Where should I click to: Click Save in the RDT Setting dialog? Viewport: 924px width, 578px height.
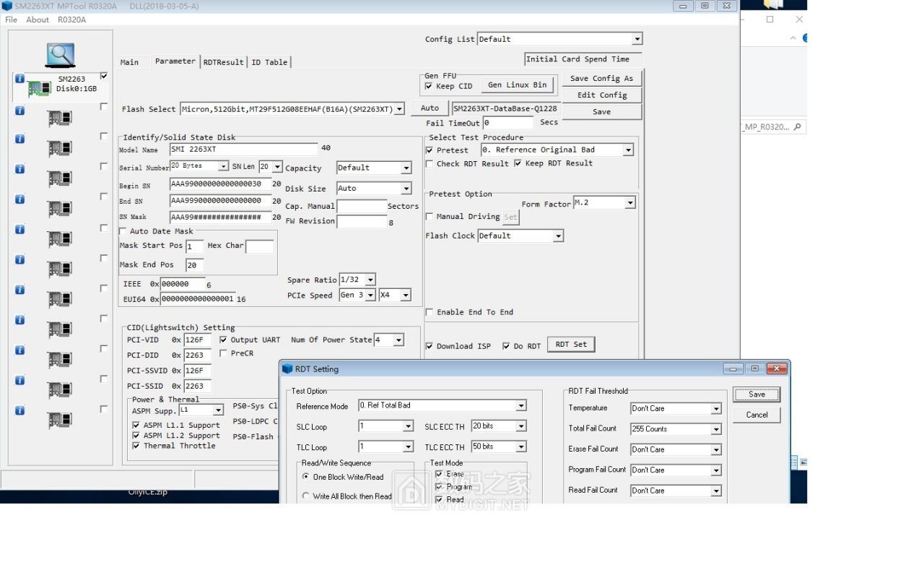click(x=757, y=394)
